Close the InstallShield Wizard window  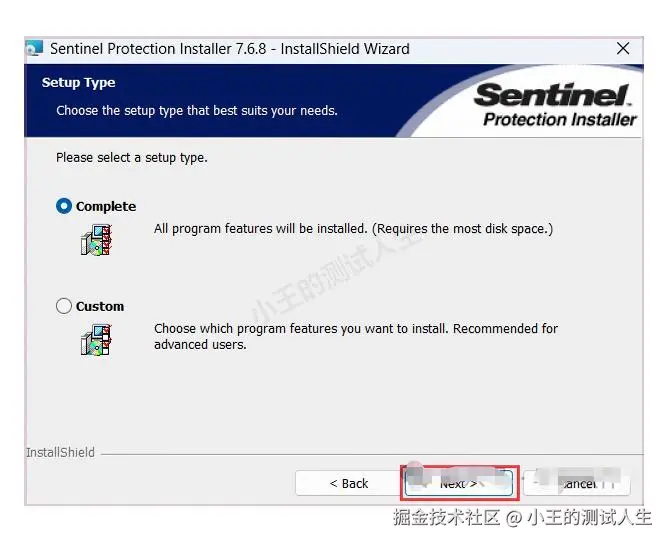pyautogui.click(x=623, y=49)
